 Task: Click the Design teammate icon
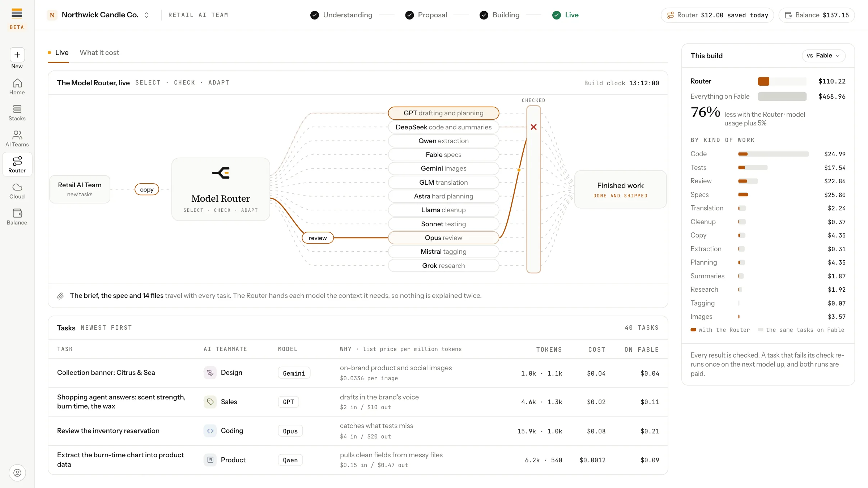tap(210, 373)
